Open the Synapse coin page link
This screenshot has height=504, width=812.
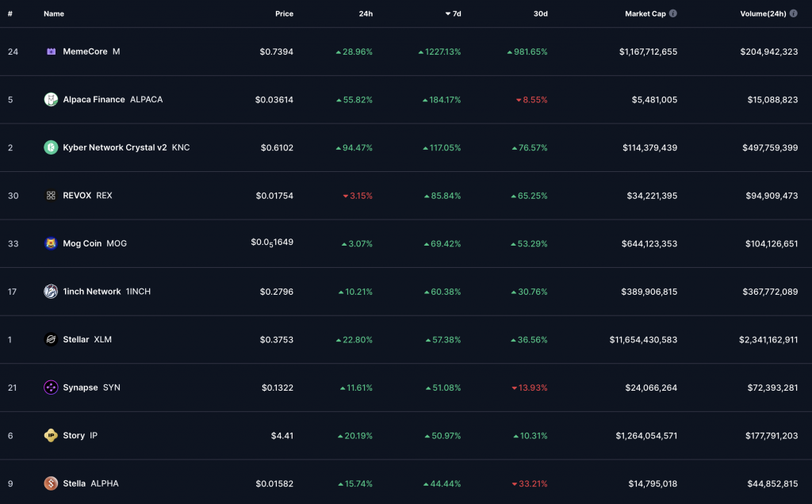[80, 387]
